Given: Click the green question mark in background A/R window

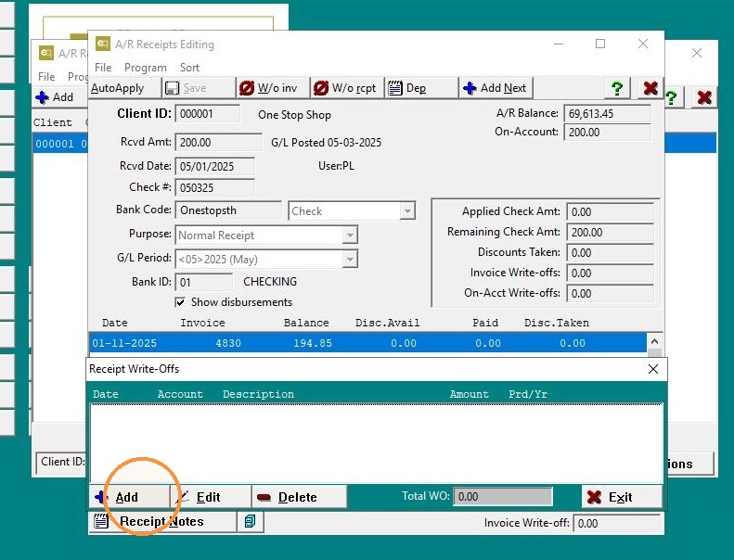Looking at the screenshot, I should 672,97.
